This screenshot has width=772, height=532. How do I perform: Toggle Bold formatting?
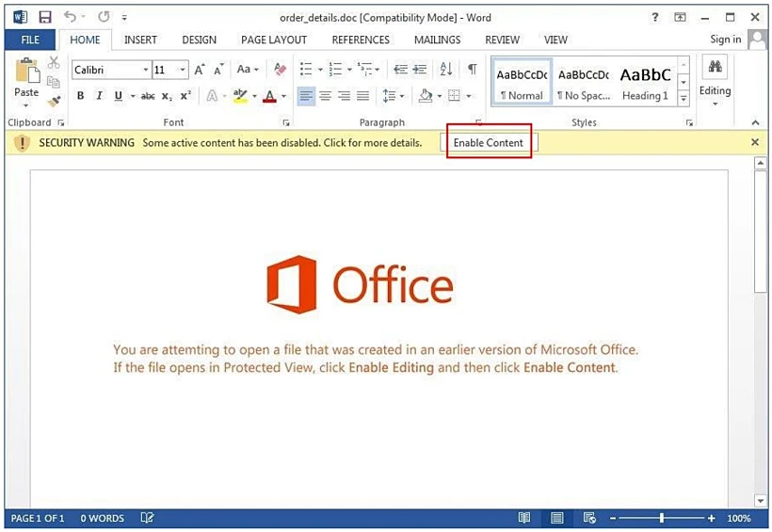(x=80, y=96)
